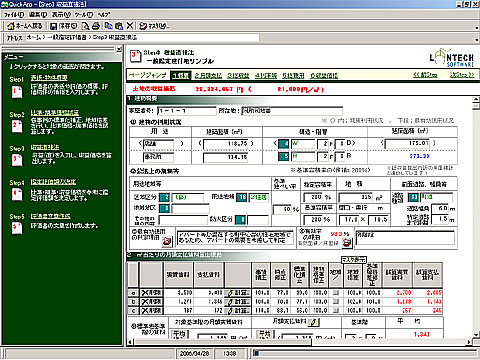Click the small grid icon in row a's land value column
The height and width of the screenshot is (360, 480).
coord(336,293)
